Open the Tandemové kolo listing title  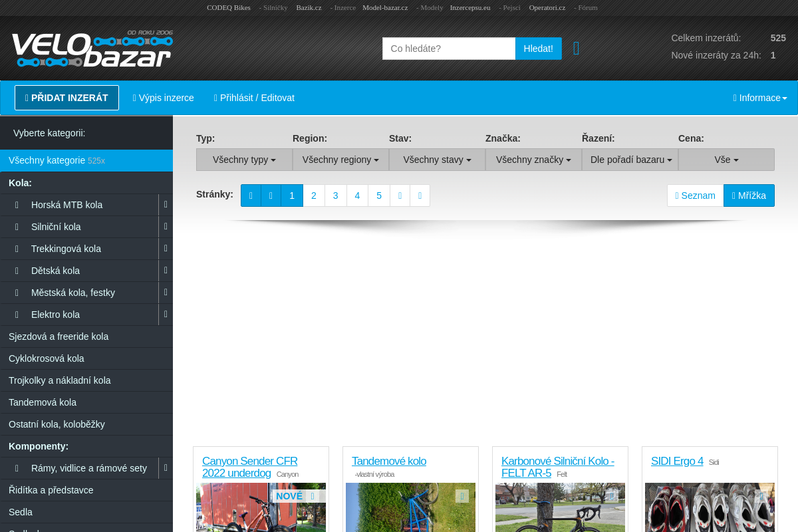[389, 461]
